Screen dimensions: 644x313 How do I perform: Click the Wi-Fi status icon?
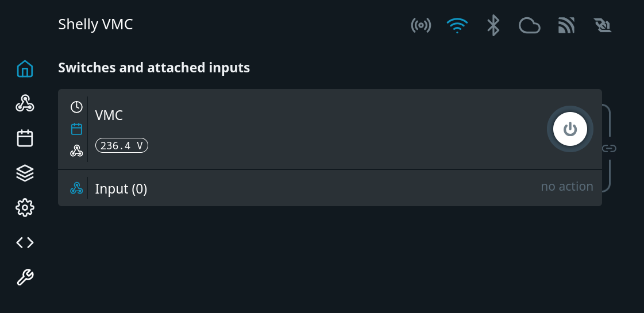point(457,25)
